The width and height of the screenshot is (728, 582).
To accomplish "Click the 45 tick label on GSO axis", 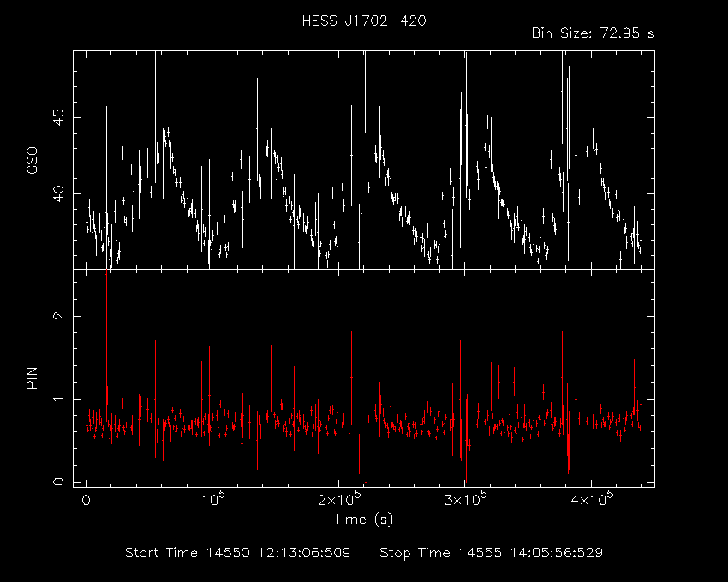I will point(58,117).
